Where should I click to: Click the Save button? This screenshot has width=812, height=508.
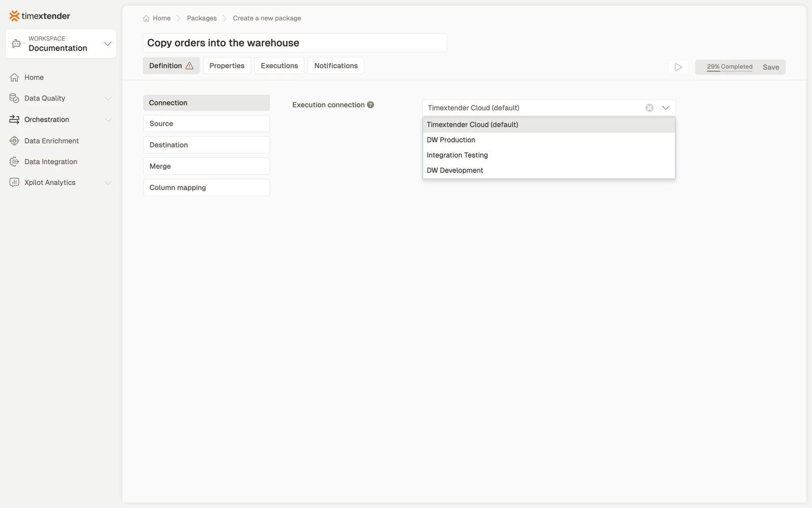tap(770, 67)
